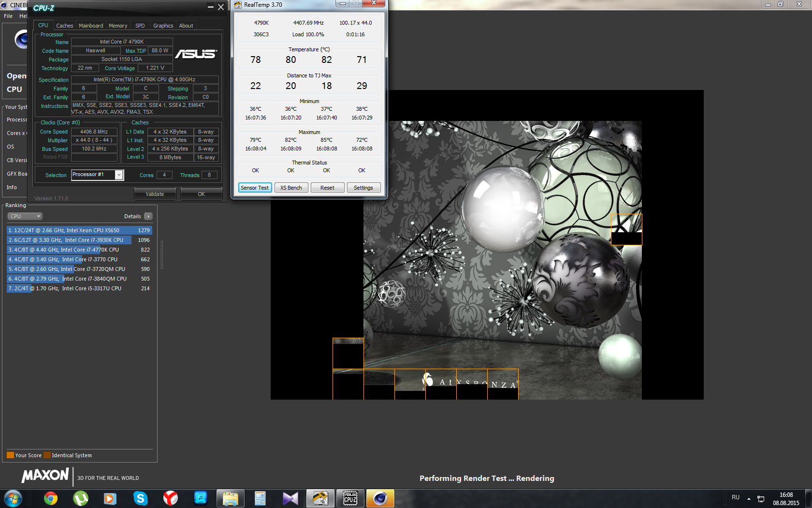Open Skype from the taskbar
This screenshot has width=812, height=508.
[x=140, y=498]
